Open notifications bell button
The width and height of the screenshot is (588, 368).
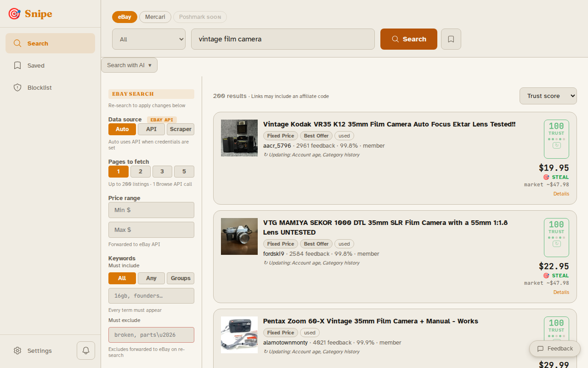(86, 351)
